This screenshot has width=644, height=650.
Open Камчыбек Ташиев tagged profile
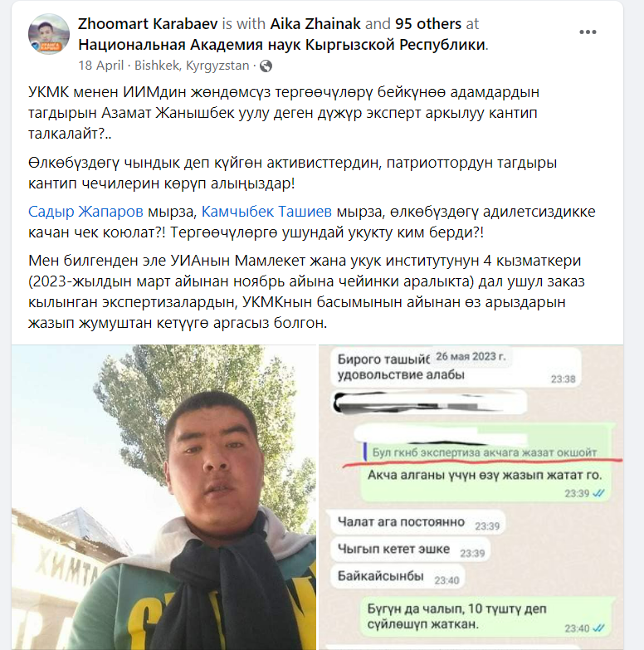266,212
